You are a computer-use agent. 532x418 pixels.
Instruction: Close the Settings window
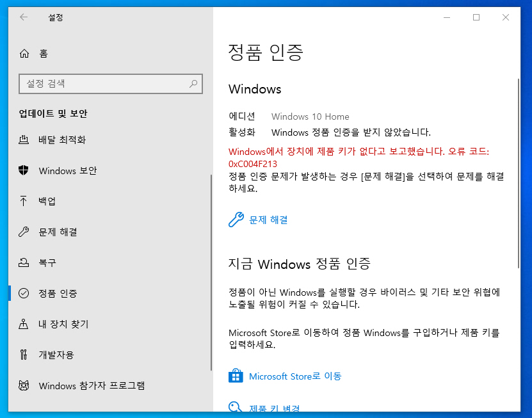tap(506, 17)
